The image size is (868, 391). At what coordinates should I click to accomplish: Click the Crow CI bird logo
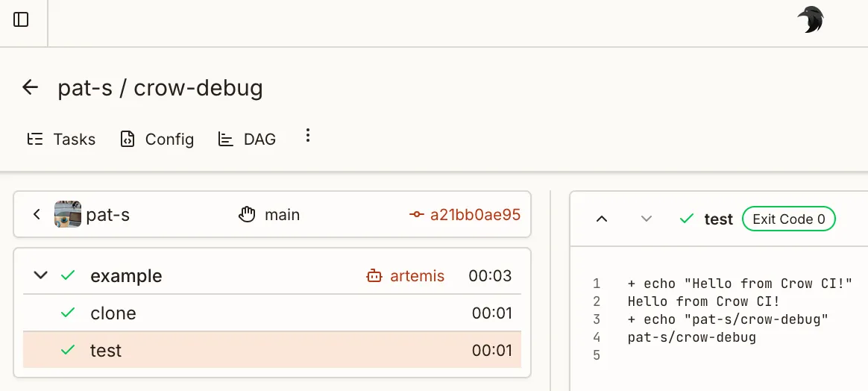coord(809,20)
